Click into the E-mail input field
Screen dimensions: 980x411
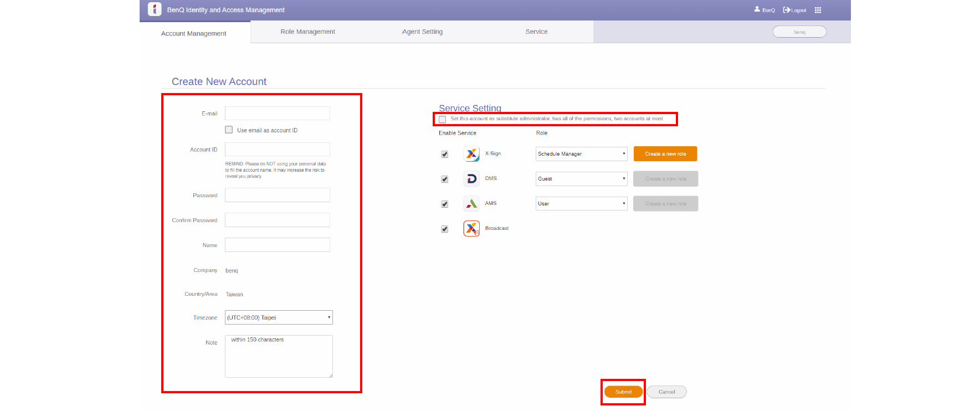pyautogui.click(x=278, y=114)
